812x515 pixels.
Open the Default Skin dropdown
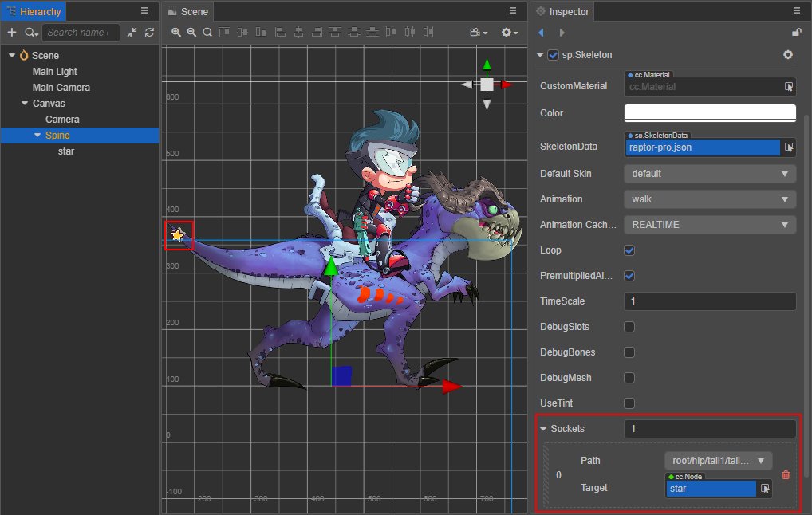point(710,173)
